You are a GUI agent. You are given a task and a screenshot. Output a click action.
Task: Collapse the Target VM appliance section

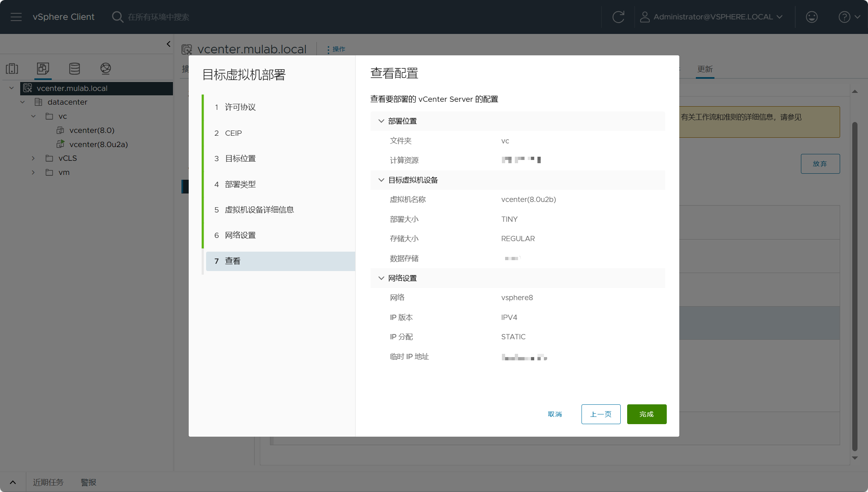[x=381, y=180]
